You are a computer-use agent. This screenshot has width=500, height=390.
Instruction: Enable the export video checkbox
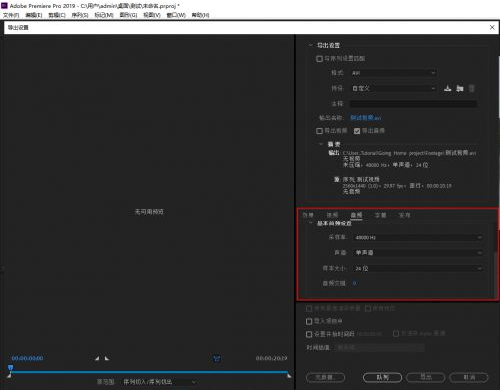(319, 131)
